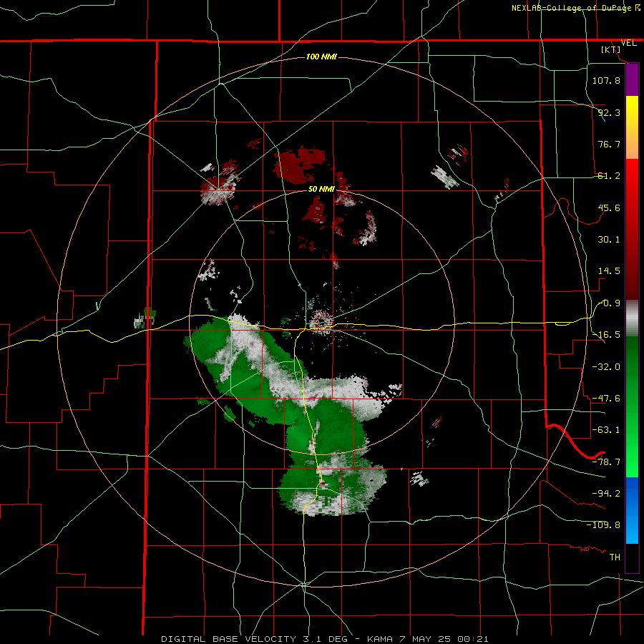Click the 107.8 legend value
The image size is (644, 644).
coord(606,80)
